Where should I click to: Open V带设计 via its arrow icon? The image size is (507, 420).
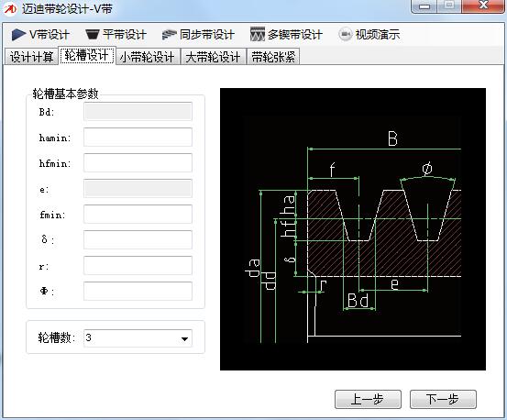[18, 35]
